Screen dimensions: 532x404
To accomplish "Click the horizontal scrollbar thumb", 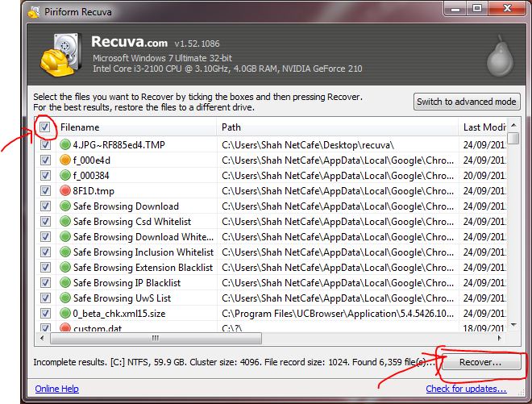I will 156,338.
